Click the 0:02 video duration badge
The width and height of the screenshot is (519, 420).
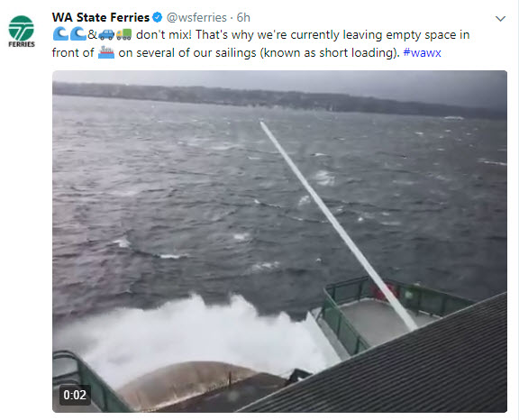click(x=75, y=395)
